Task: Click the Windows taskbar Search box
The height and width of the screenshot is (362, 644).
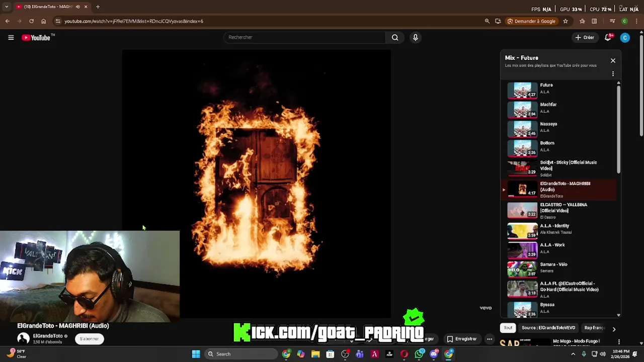Action: [x=242, y=354]
